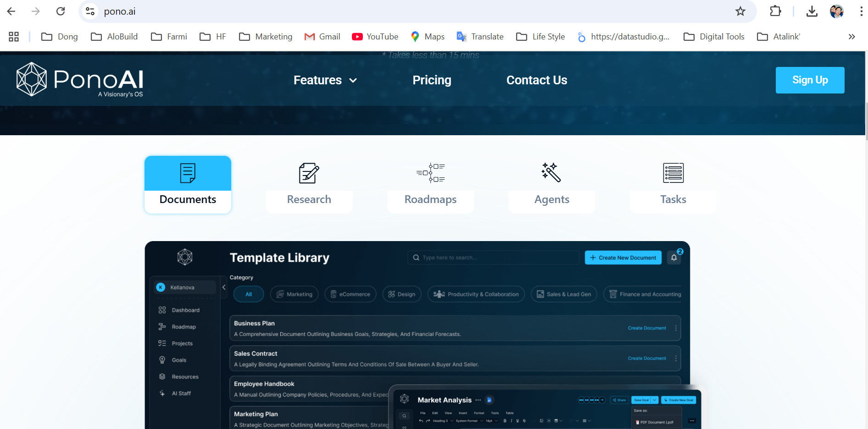The height and width of the screenshot is (429, 868).
Task: Open Business Plan row options menu
Action: [676, 328]
